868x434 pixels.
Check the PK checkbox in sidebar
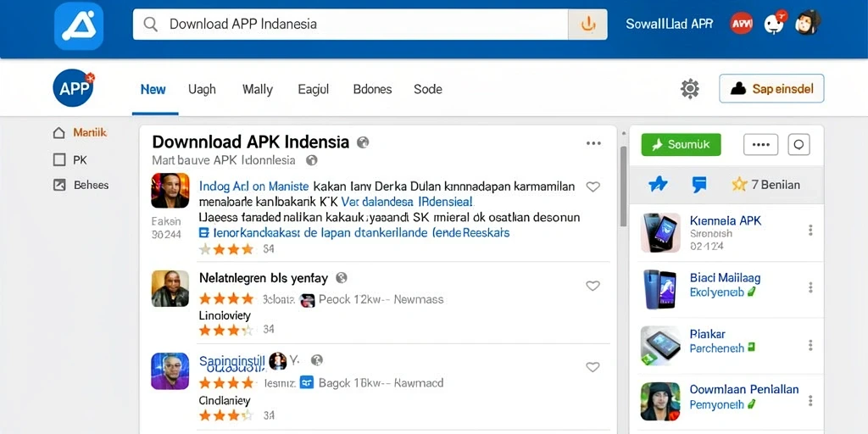[59, 160]
